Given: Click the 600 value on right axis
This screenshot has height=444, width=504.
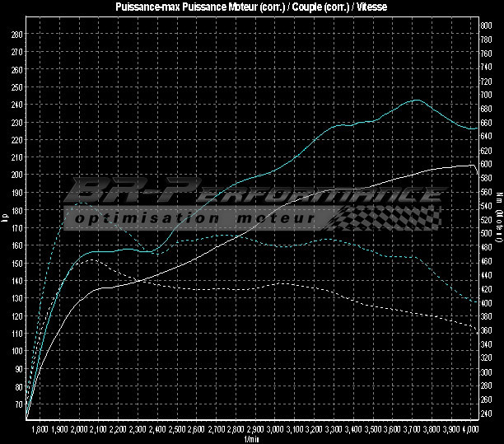Looking at the screenshot, I should pyautogui.click(x=487, y=164).
